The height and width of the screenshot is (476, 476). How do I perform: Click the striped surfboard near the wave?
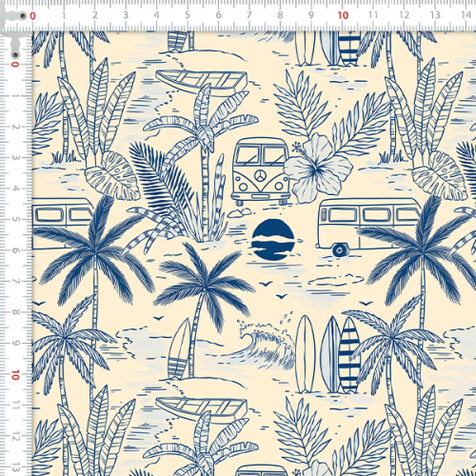pyautogui.click(x=348, y=355)
